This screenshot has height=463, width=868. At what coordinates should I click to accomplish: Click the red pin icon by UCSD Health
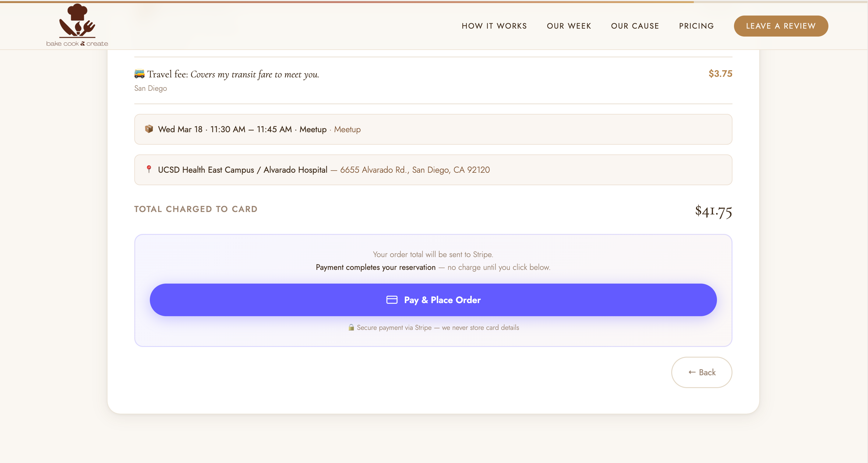[149, 169]
